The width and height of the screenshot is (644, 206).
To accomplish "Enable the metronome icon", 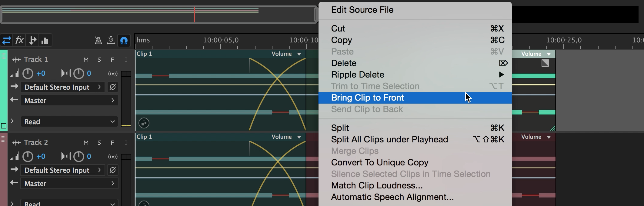I will 98,40.
